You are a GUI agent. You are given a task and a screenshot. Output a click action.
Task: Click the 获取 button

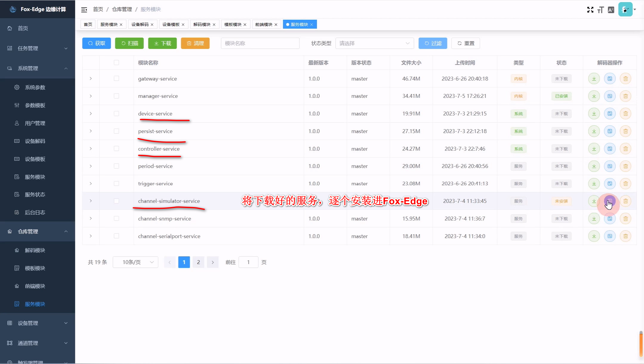coord(97,43)
